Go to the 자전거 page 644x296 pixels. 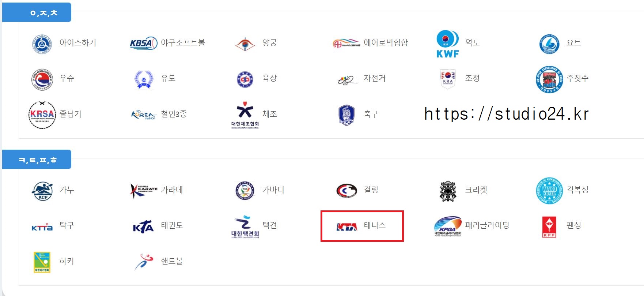coord(375,78)
